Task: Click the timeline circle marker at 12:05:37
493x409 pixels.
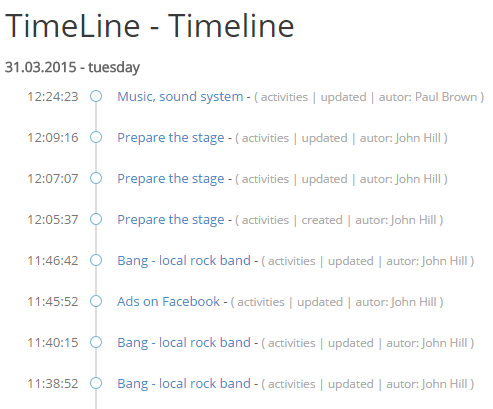Action: [96, 219]
